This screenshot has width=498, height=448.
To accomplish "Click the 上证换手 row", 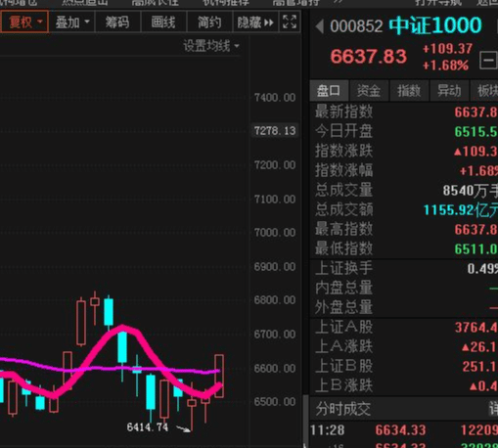I will (x=404, y=268).
